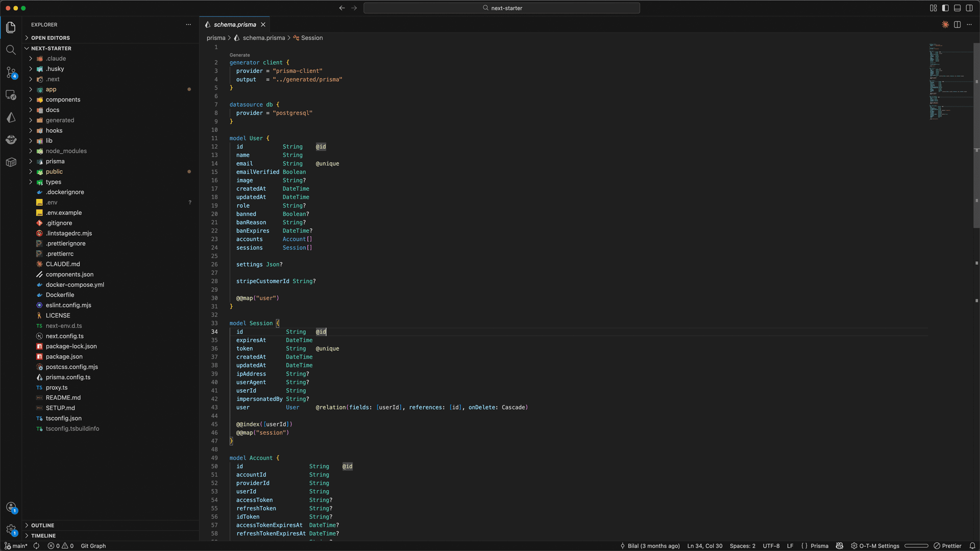980x551 pixels.
Task: Open Manage gear menu in activity bar
Action: pos(11,530)
